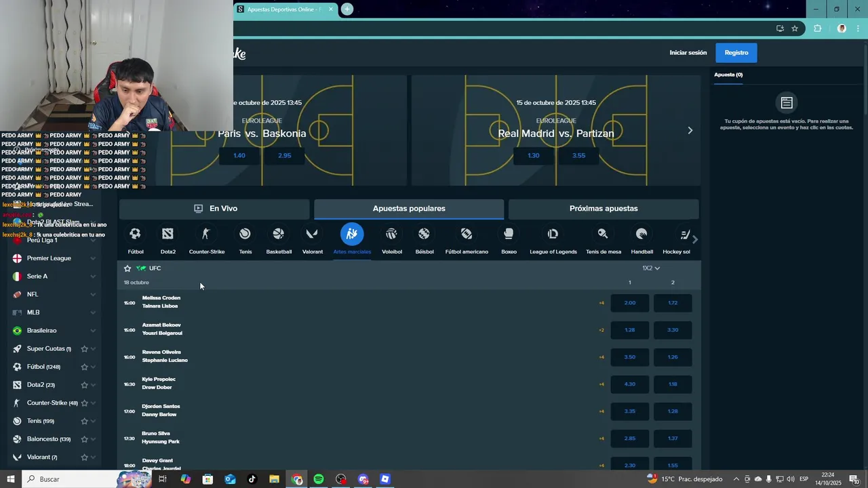Viewport: 868px width, 488px height.
Task: Select the Fútbol sport icon
Action: click(135, 234)
